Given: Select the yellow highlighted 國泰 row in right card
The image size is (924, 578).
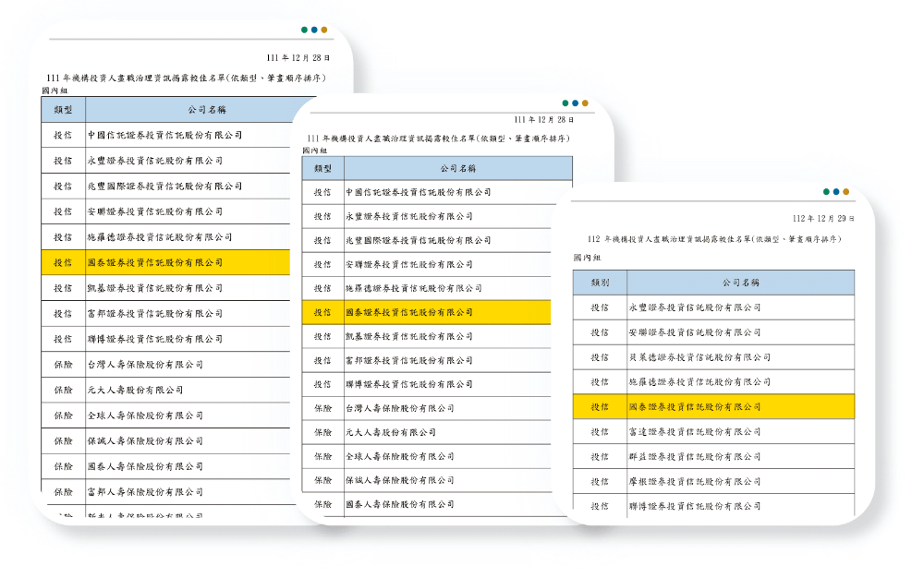Looking at the screenshot, I should tap(712, 406).
